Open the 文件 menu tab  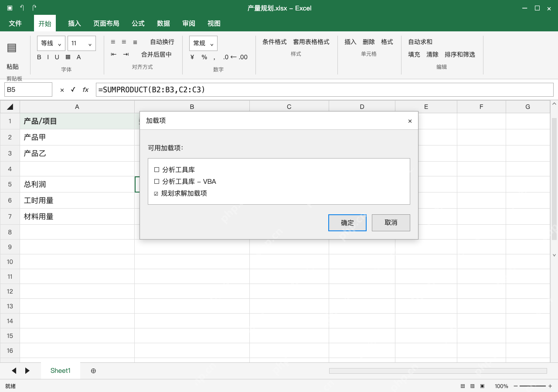pyautogui.click(x=15, y=24)
